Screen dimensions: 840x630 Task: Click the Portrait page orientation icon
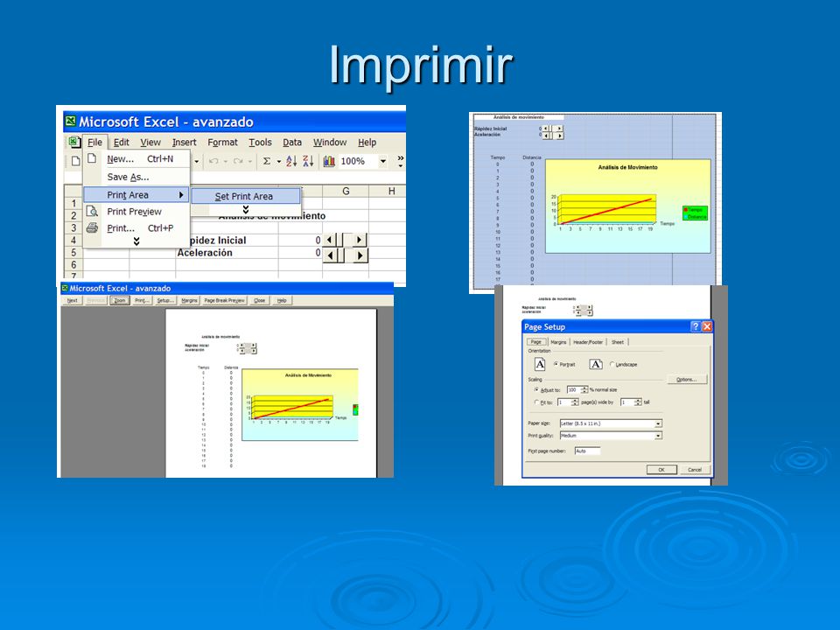pyautogui.click(x=540, y=364)
